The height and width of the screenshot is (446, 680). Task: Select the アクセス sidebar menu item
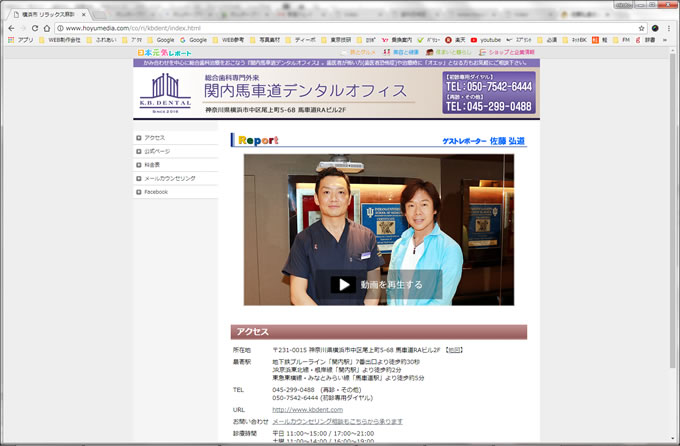(175, 138)
